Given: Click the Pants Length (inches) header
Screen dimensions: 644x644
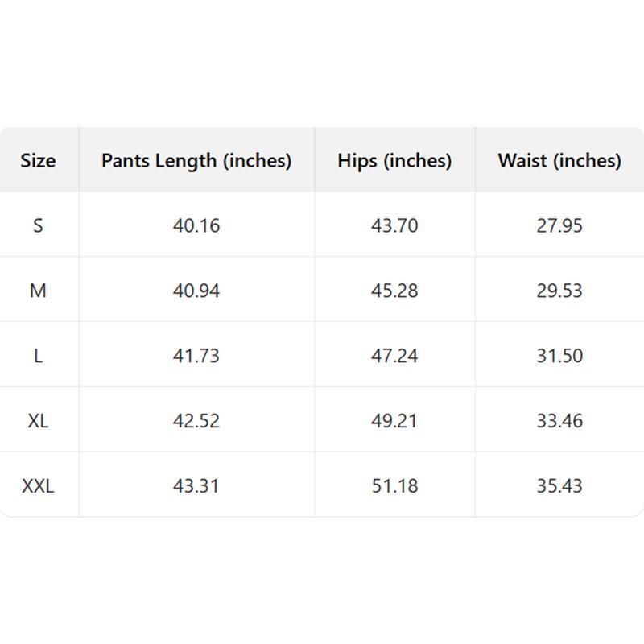Looking at the screenshot, I should click(x=196, y=160).
